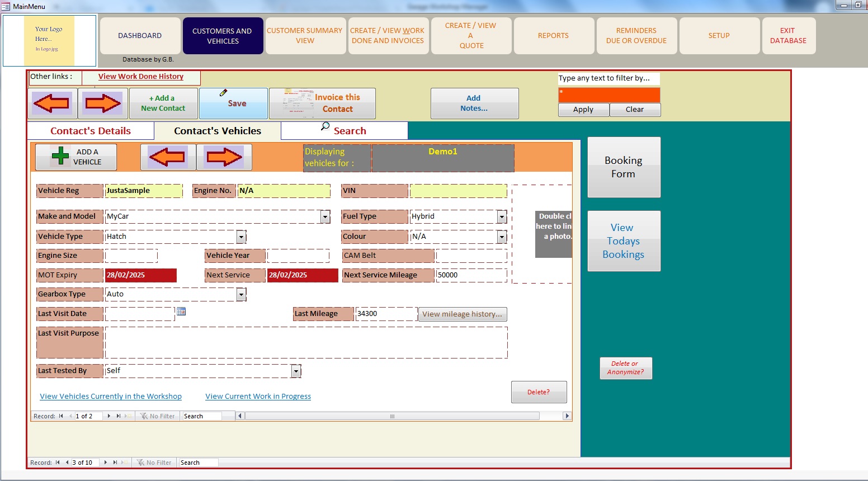868x481 pixels.
Task: Click the red MOT Expiry date field
Action: (140, 275)
